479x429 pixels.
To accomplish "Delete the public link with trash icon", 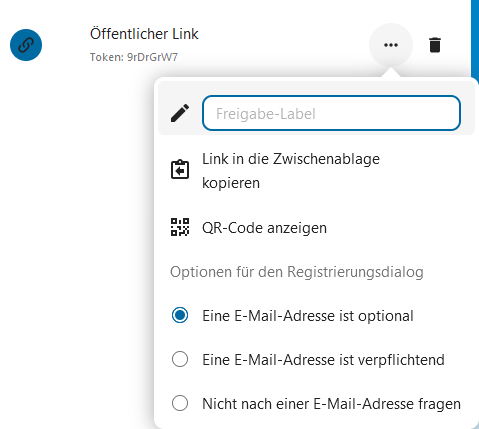I will pyautogui.click(x=435, y=45).
